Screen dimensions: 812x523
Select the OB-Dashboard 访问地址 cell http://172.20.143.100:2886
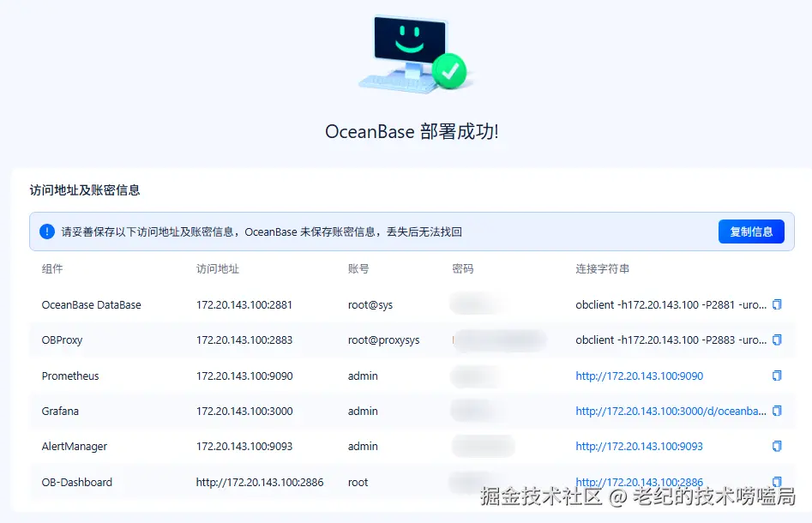[x=260, y=482]
